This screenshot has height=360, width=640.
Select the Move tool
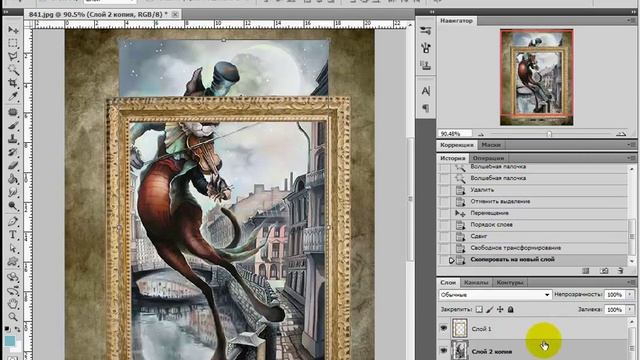point(13,30)
